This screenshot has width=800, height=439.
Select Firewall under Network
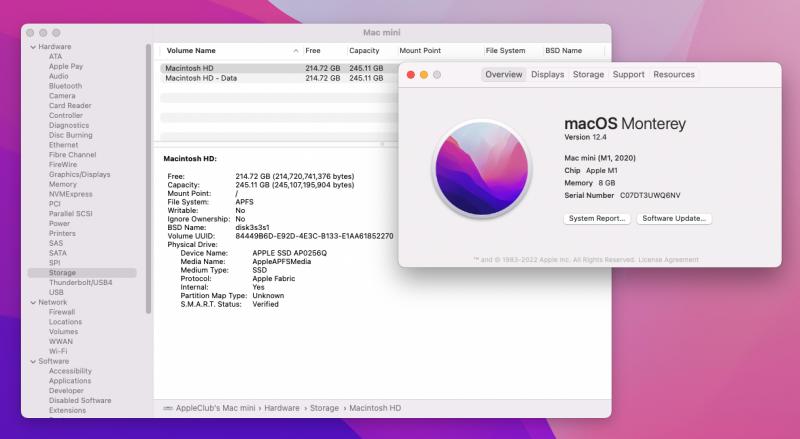point(62,312)
